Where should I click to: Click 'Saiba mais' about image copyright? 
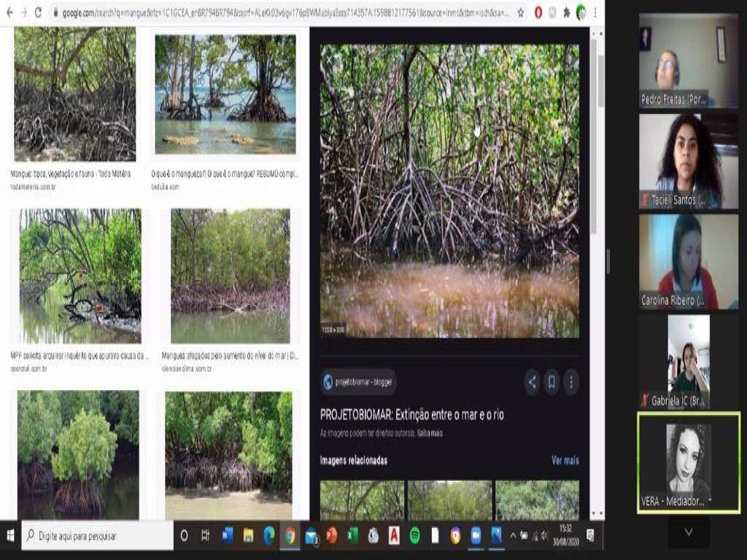coord(430,433)
